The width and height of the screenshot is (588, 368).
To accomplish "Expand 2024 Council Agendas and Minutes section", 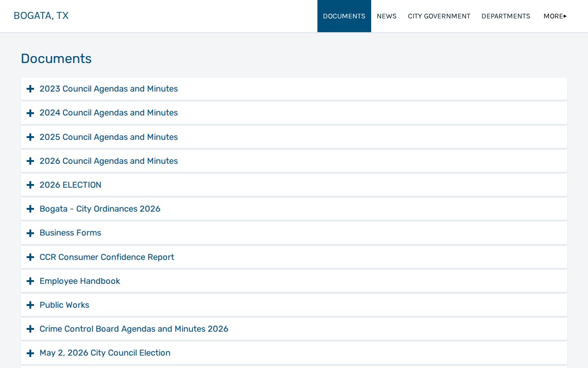I will [x=294, y=113].
